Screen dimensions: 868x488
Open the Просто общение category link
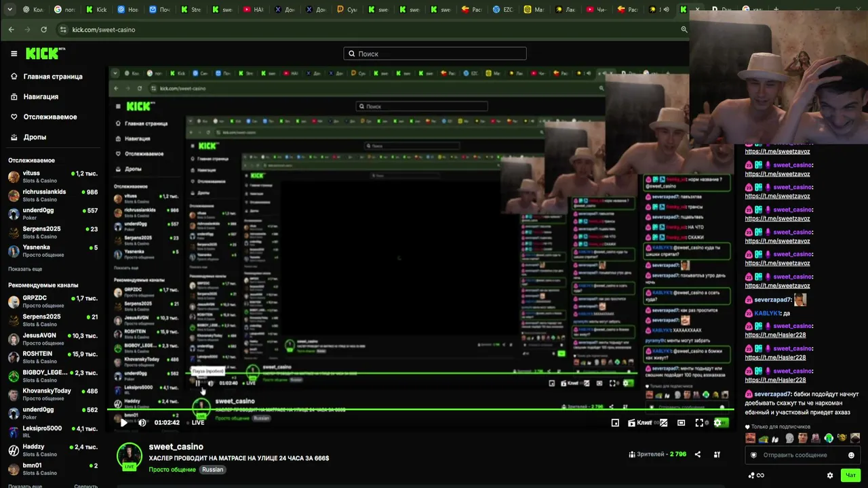click(x=172, y=470)
